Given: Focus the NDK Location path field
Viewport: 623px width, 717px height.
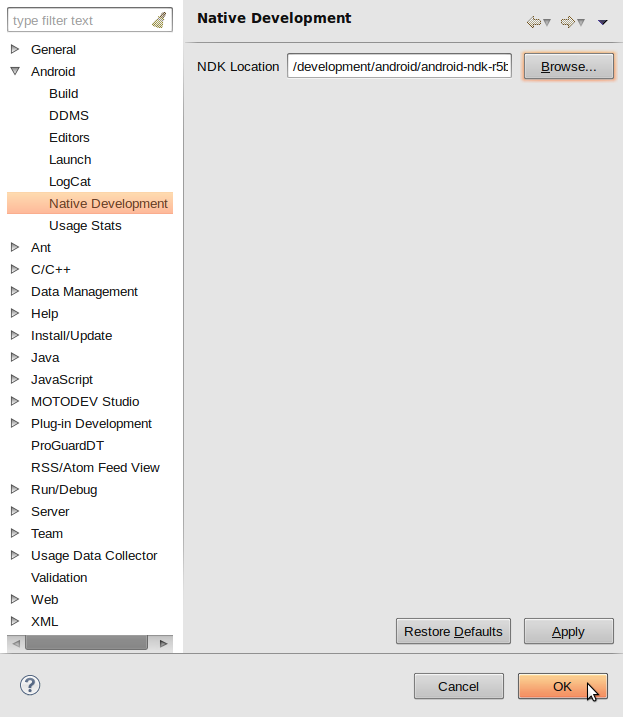Looking at the screenshot, I should point(399,66).
